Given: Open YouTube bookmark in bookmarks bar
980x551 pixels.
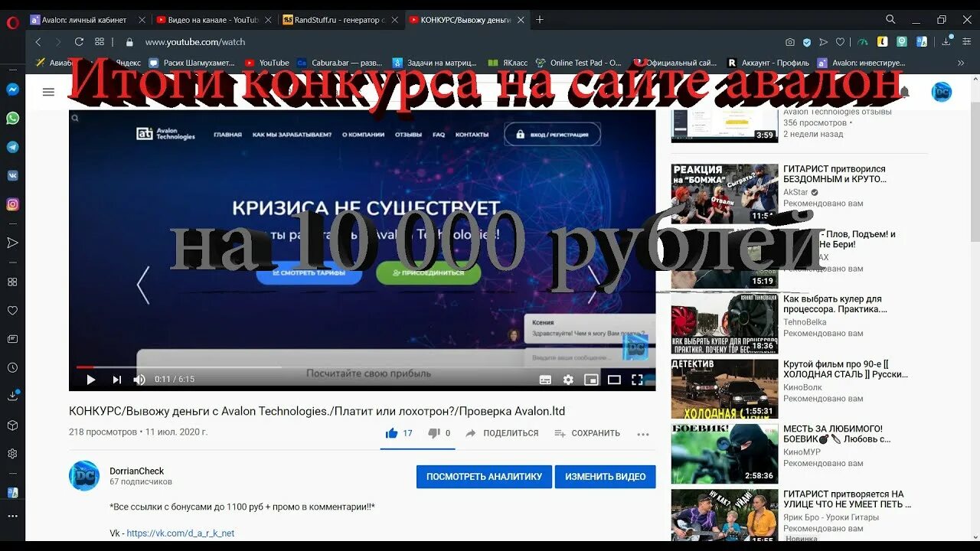Looking at the screenshot, I should [x=267, y=63].
